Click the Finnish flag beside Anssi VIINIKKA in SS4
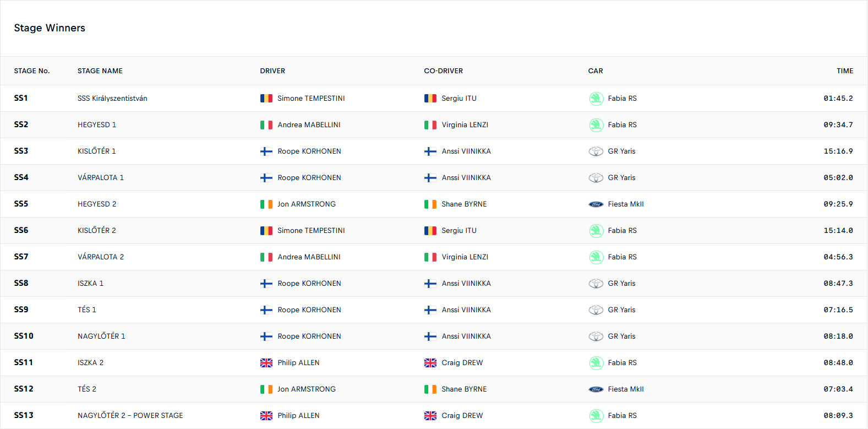The image size is (868, 429). [430, 178]
